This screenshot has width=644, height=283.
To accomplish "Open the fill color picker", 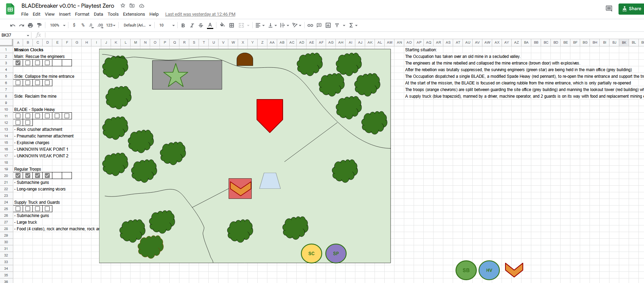I will 222,25.
